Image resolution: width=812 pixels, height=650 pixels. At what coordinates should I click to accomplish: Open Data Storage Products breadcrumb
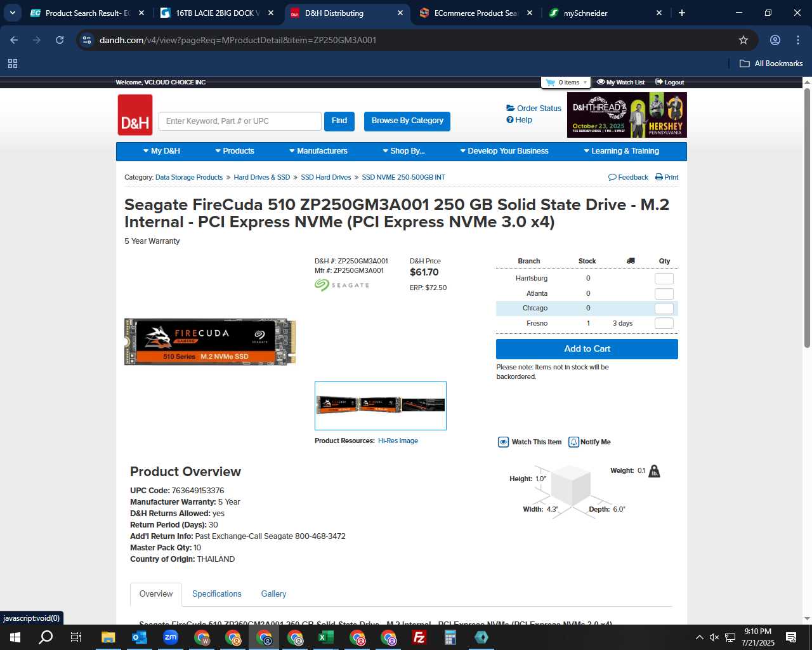[189, 178]
